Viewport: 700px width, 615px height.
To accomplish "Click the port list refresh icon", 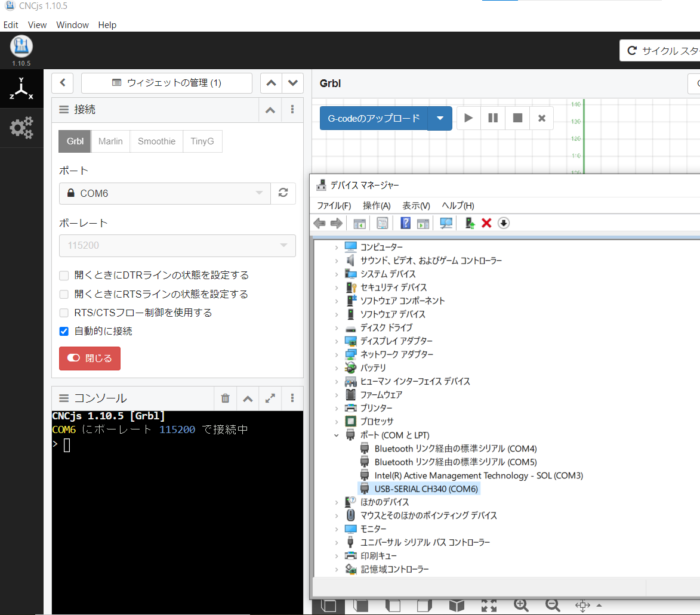I will (x=283, y=193).
